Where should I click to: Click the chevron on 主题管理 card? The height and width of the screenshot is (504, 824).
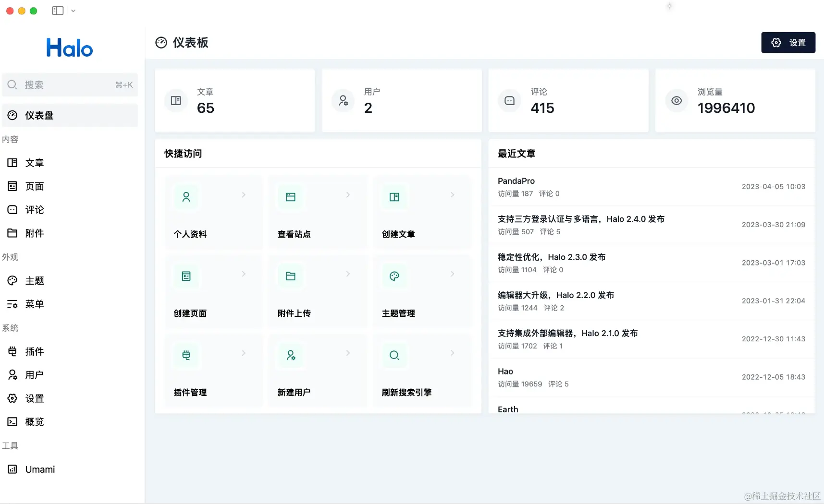point(452,274)
